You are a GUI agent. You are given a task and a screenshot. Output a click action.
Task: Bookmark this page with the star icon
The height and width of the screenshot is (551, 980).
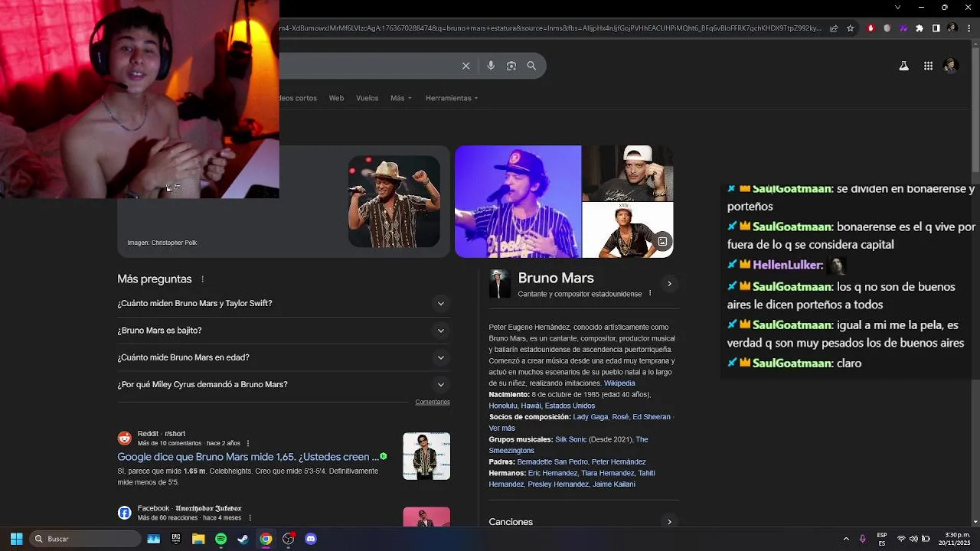pyautogui.click(x=850, y=28)
